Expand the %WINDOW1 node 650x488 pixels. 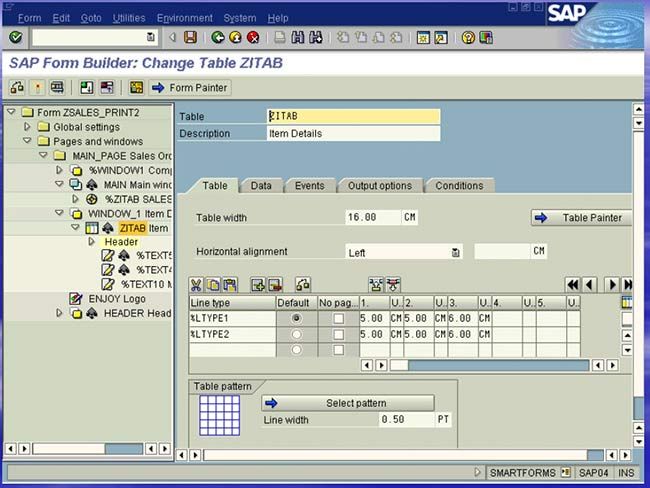coord(59,170)
